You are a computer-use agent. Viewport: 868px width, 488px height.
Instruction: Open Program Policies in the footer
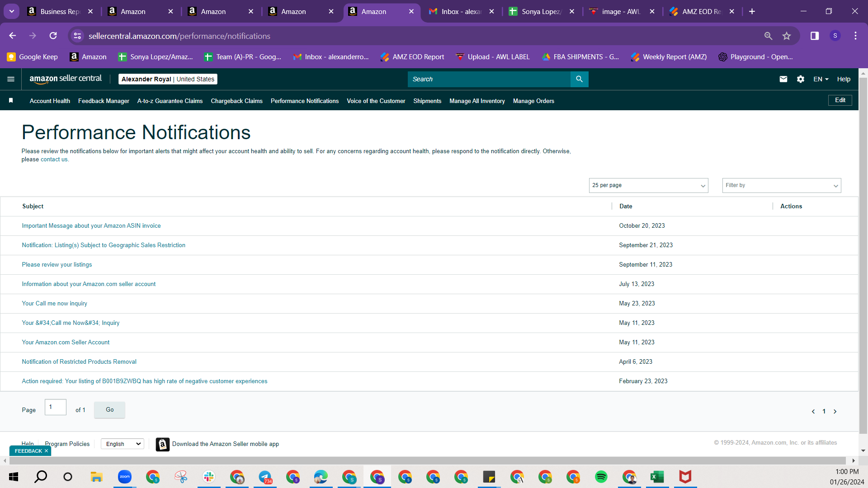[67, 444]
